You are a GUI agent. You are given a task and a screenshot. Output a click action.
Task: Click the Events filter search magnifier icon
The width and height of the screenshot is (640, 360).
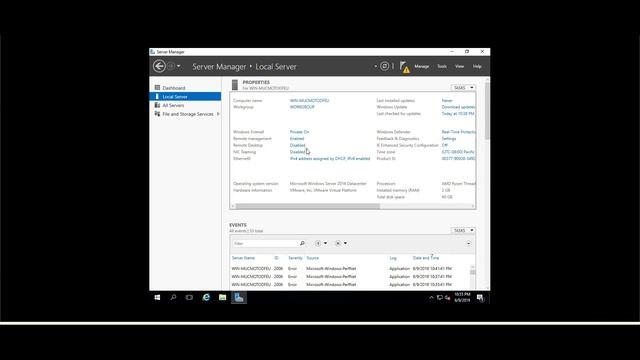(x=302, y=243)
